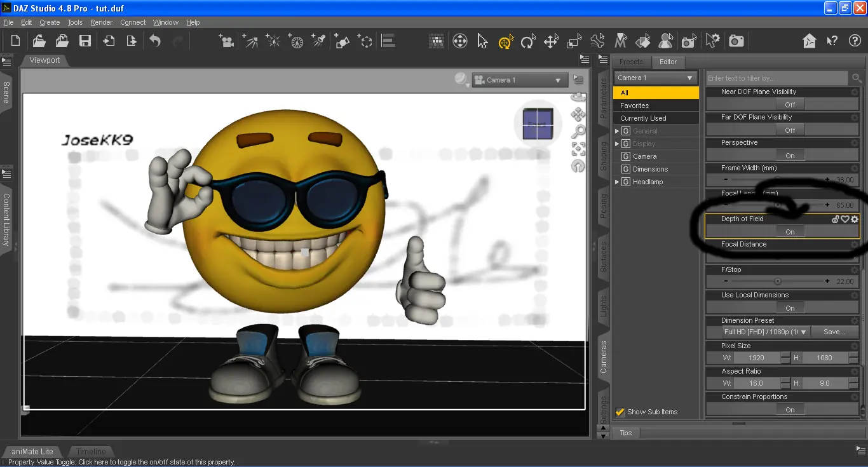Viewport: 868px width, 467px height.
Task: Click the Frame selection icon in viewport
Action: point(578,149)
